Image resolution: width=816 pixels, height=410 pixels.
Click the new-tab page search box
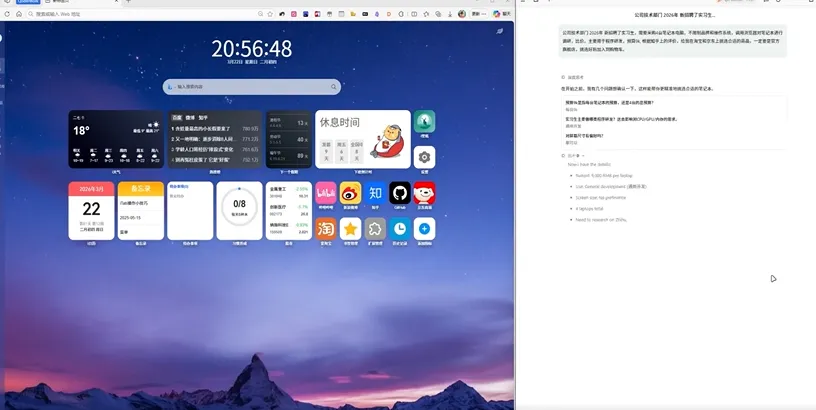(251, 87)
